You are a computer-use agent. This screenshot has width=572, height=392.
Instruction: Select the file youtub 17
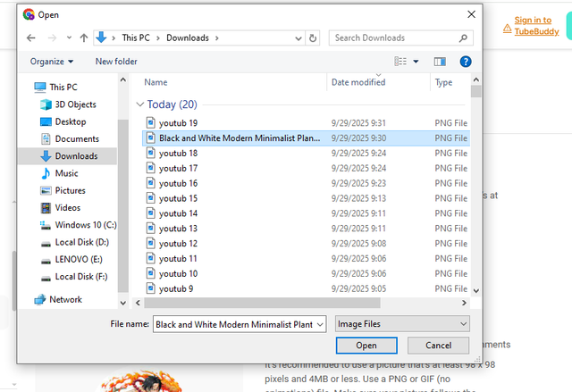[x=306, y=168]
